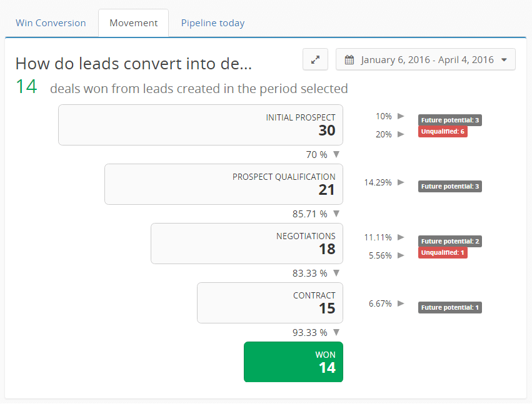Click Future potential: 2 badge
Image resolution: width=532 pixels, height=404 pixels.
coord(450,242)
